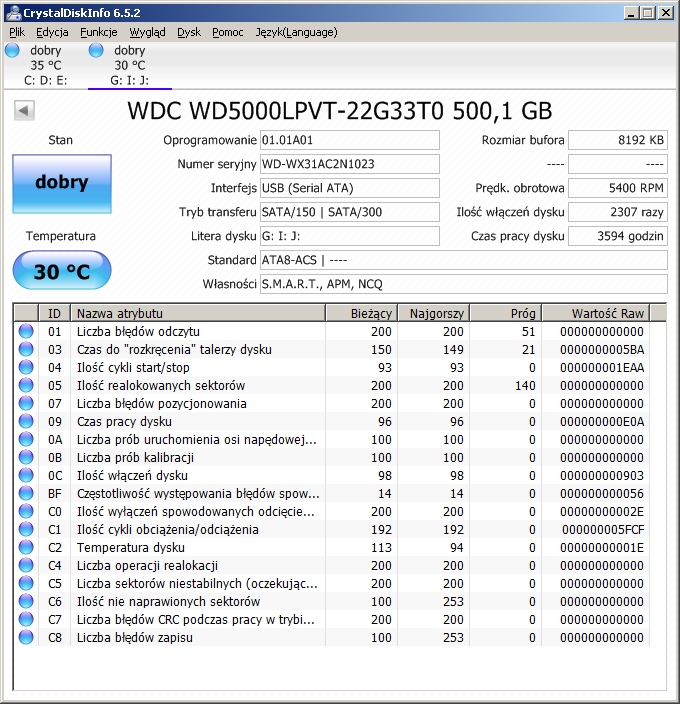Open the Funkcje menu

(99, 32)
